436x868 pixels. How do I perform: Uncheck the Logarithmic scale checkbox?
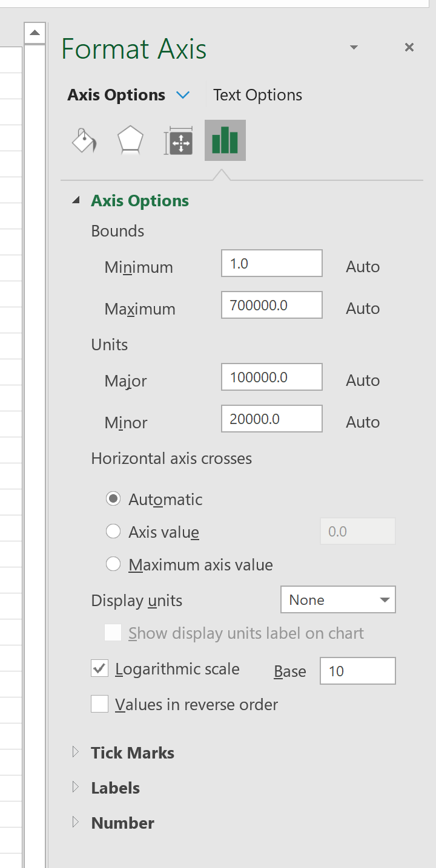coord(99,669)
